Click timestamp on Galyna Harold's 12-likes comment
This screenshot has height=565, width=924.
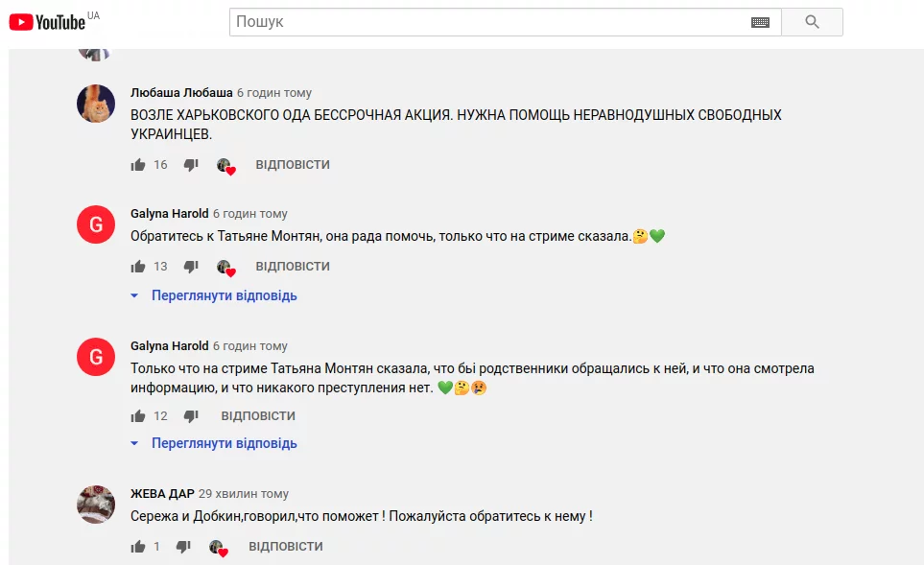pos(250,346)
